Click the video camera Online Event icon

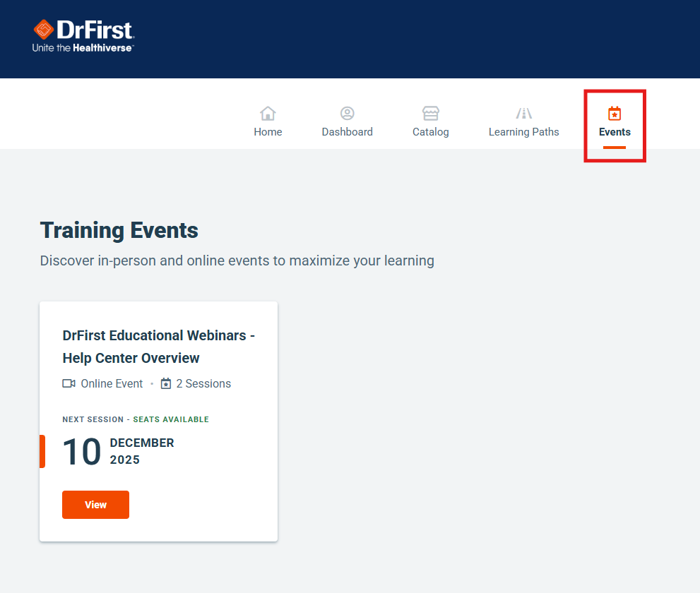point(69,384)
